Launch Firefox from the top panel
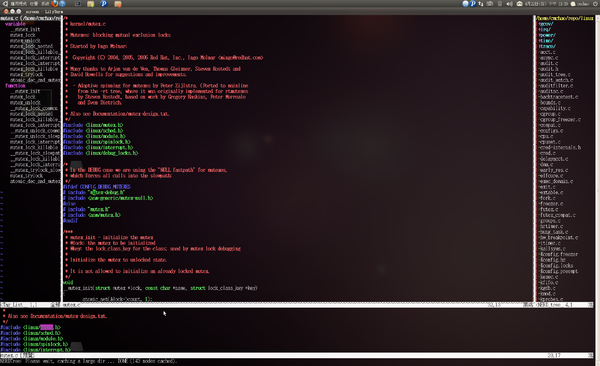 point(55,4)
